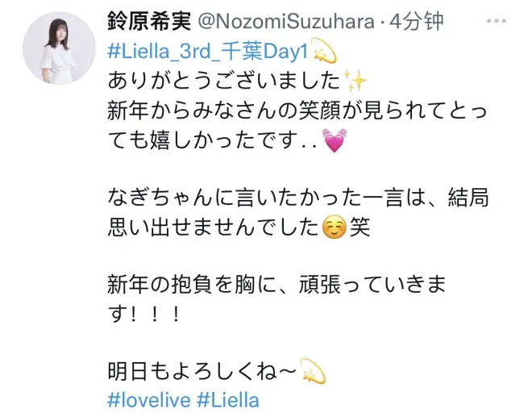Viewport: 532px width, 417px height.
Task: Click the profile avatar photo
Action: click(x=60, y=48)
